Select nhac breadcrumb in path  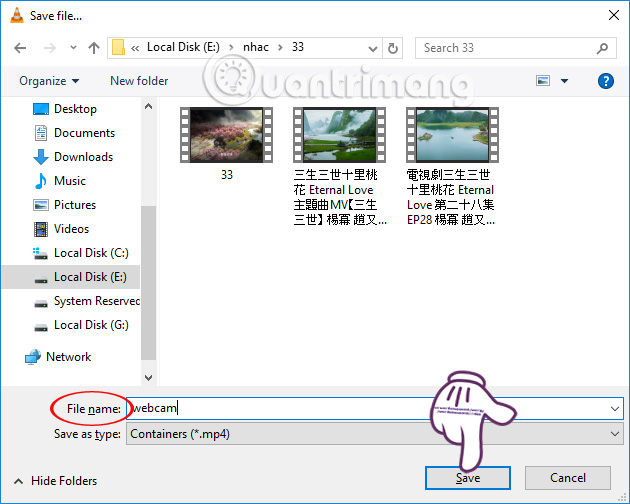click(256, 47)
